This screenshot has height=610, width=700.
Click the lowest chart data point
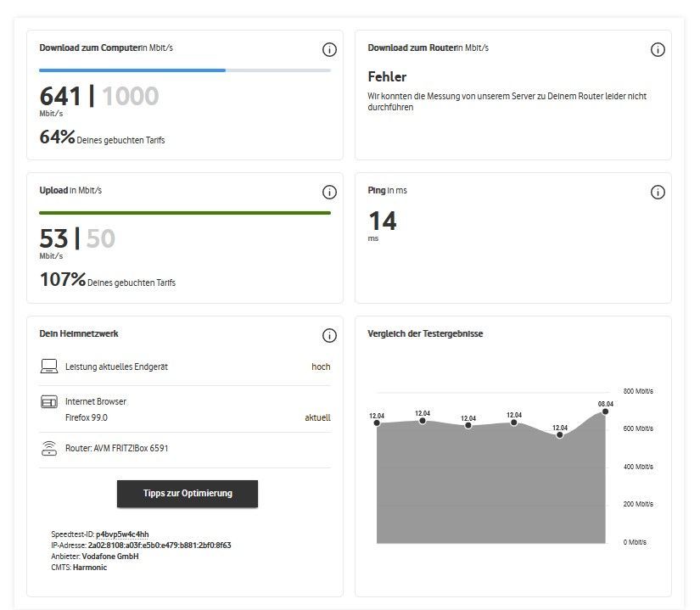tap(559, 434)
